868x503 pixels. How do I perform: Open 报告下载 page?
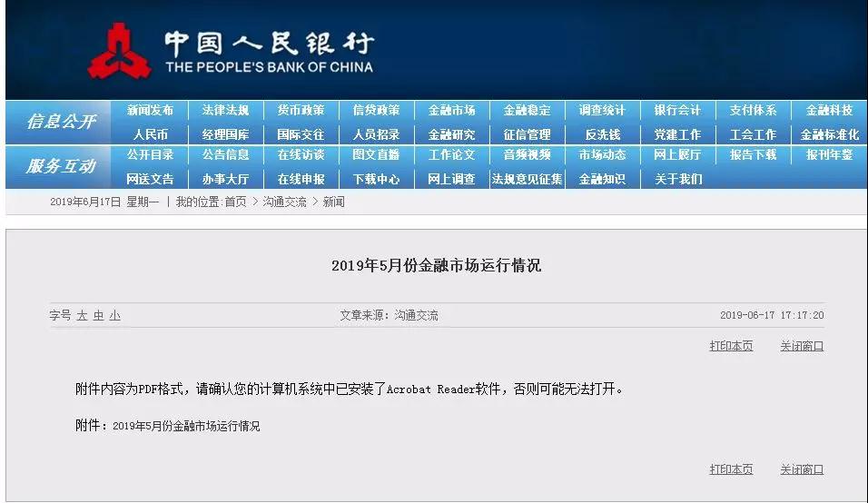click(753, 154)
